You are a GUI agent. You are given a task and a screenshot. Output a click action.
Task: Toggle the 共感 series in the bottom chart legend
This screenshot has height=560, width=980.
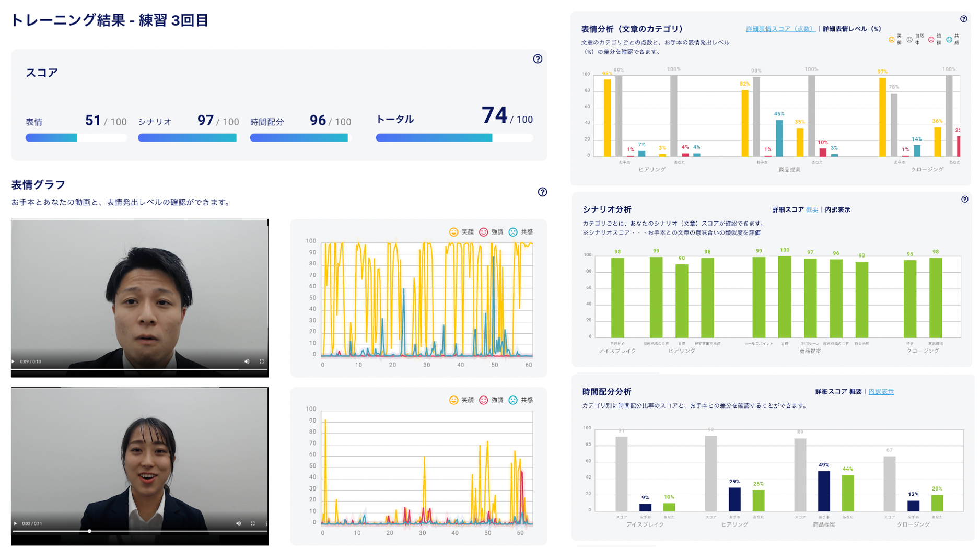(521, 400)
